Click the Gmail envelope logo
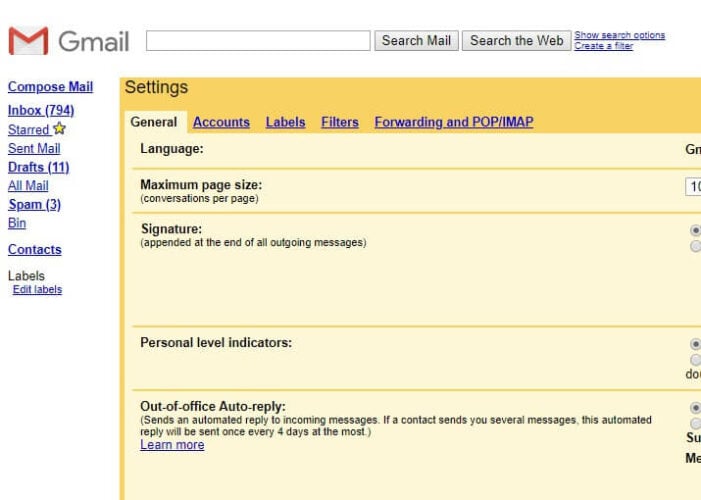This screenshot has width=701, height=500. [x=28, y=41]
